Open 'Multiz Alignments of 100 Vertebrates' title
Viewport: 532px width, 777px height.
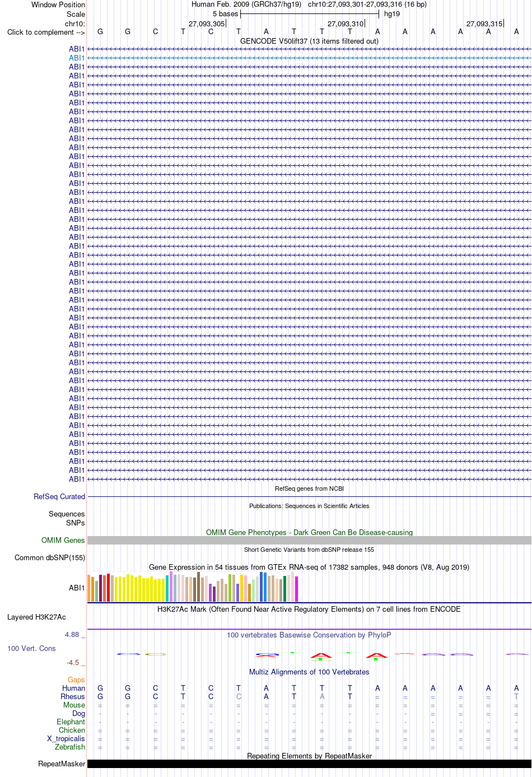pyautogui.click(x=309, y=672)
